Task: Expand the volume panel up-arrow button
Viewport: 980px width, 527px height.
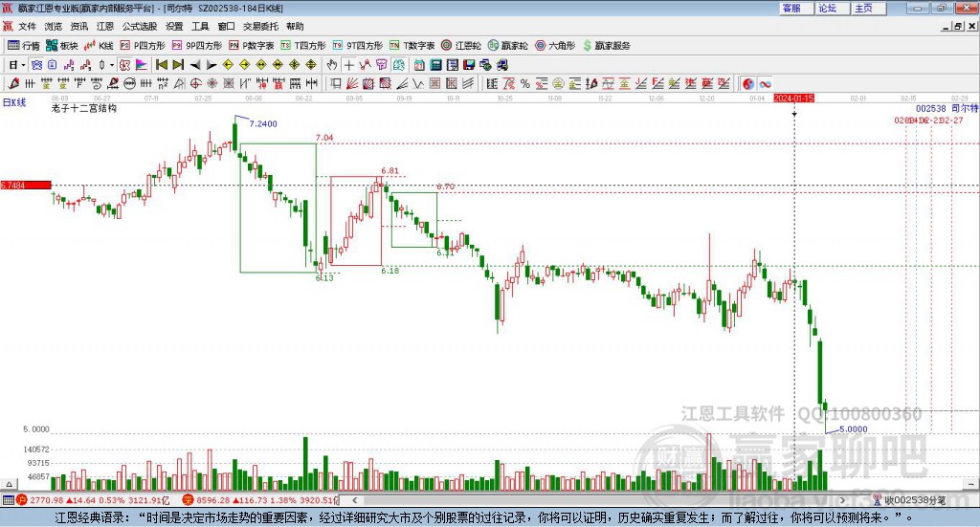Action: 9,484
